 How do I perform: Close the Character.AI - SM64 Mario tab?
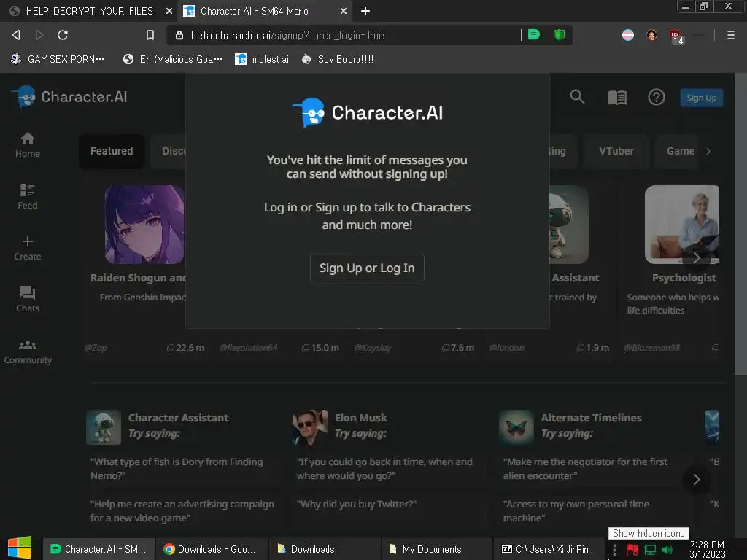[x=344, y=11]
